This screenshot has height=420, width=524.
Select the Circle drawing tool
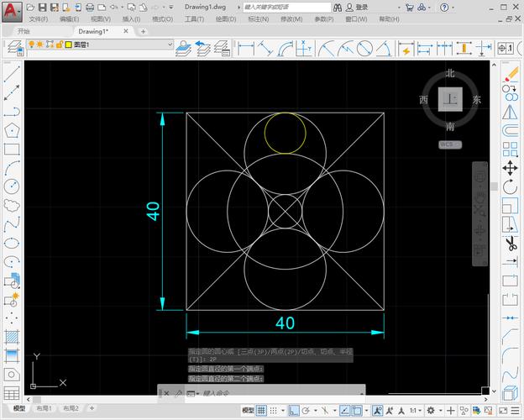(12, 186)
